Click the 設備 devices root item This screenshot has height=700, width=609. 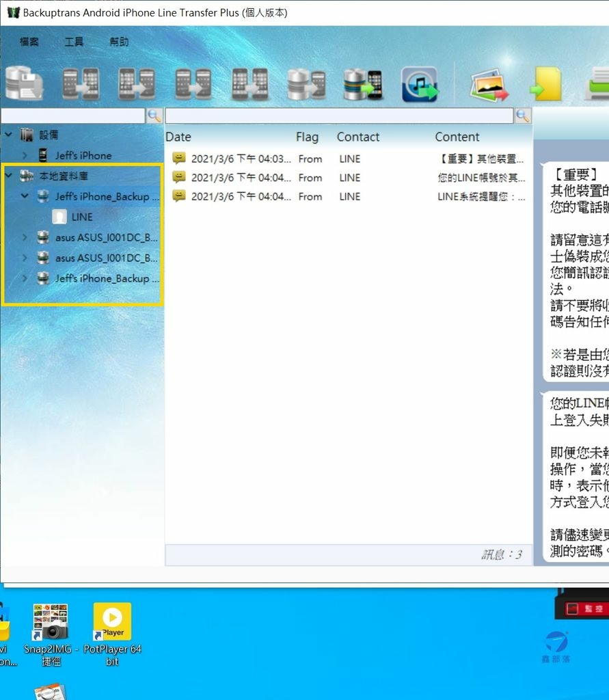pos(49,135)
